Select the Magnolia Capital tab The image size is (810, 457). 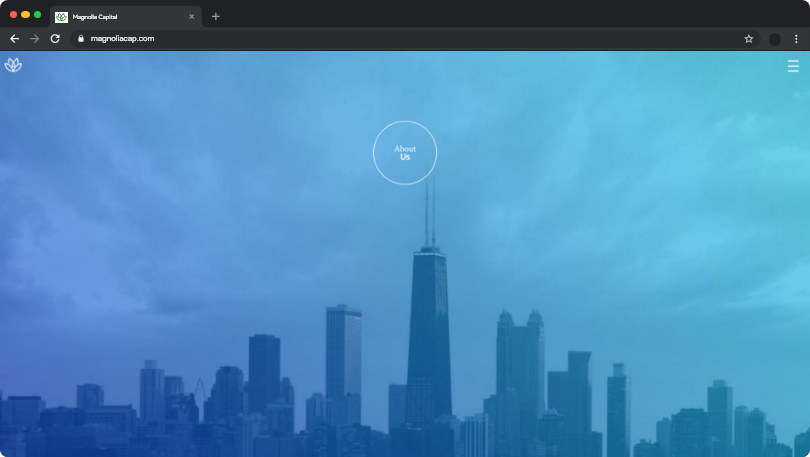click(126, 17)
